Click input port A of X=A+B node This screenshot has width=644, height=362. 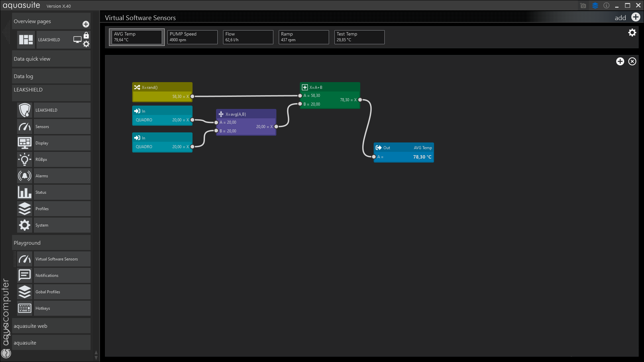300,96
